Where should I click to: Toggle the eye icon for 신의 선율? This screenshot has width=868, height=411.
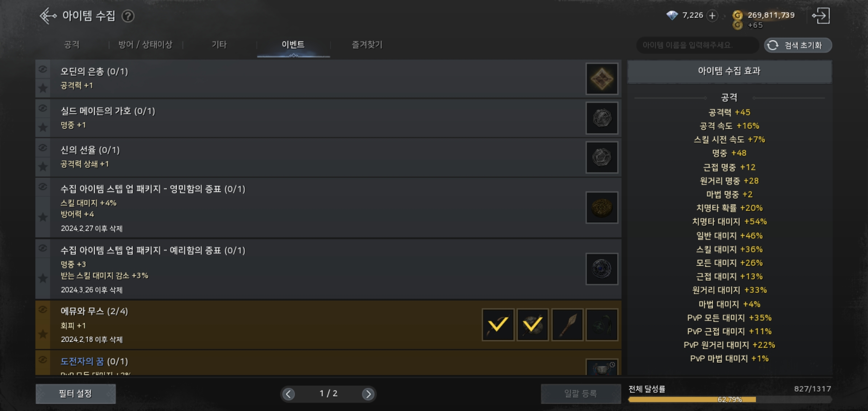(x=43, y=147)
